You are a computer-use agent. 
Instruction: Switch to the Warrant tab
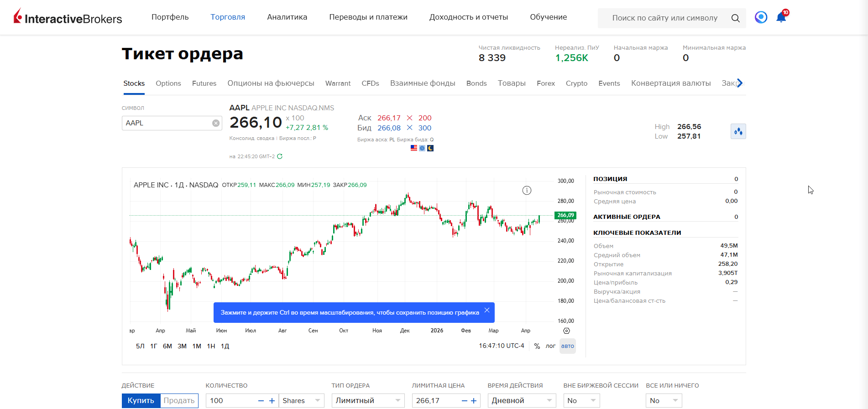pos(338,83)
